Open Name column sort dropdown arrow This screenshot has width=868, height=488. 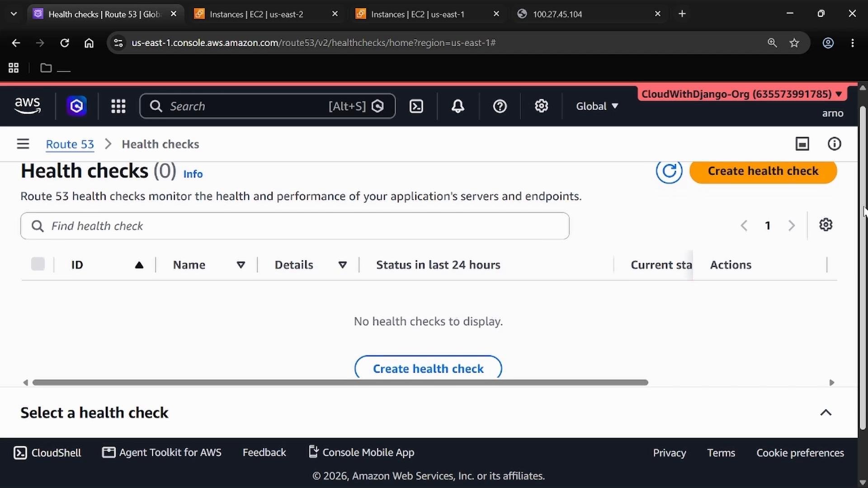(x=241, y=265)
